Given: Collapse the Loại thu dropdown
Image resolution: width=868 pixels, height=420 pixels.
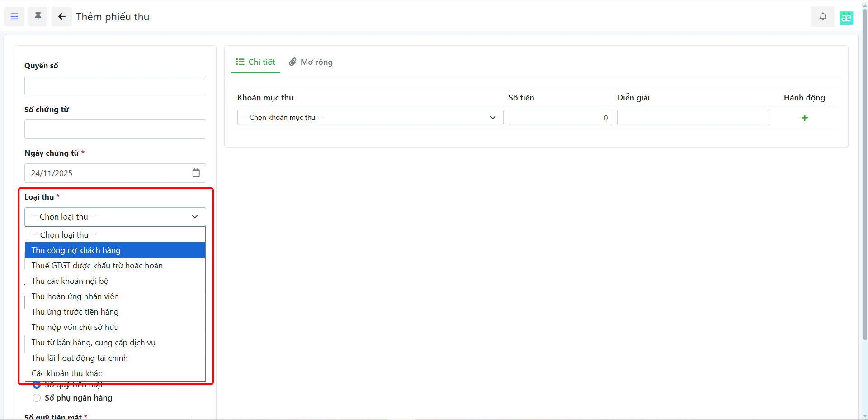Looking at the screenshot, I should point(115,217).
